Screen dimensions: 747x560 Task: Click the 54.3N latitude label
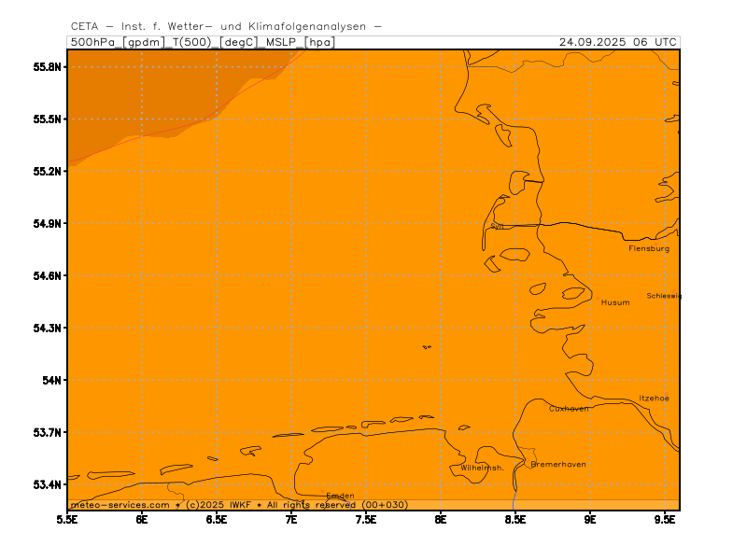pos(48,329)
